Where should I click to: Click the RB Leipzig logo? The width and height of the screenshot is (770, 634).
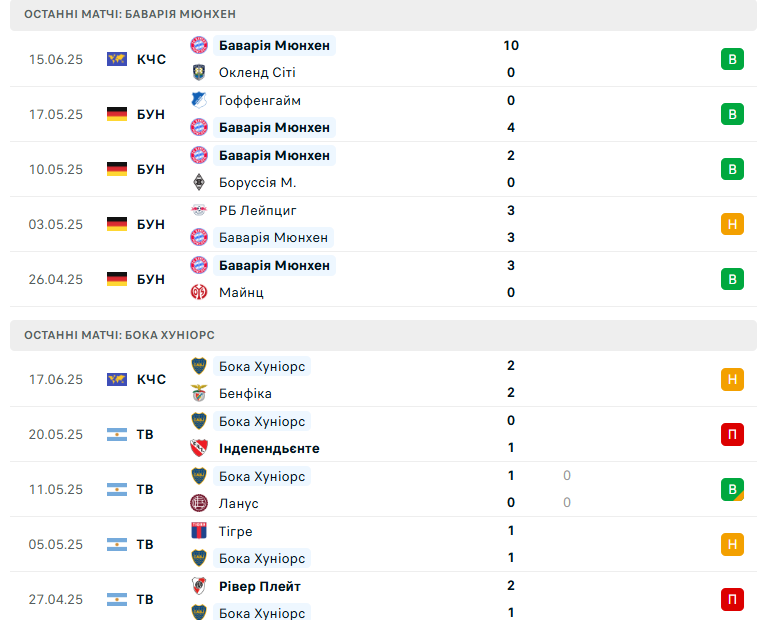click(x=199, y=210)
